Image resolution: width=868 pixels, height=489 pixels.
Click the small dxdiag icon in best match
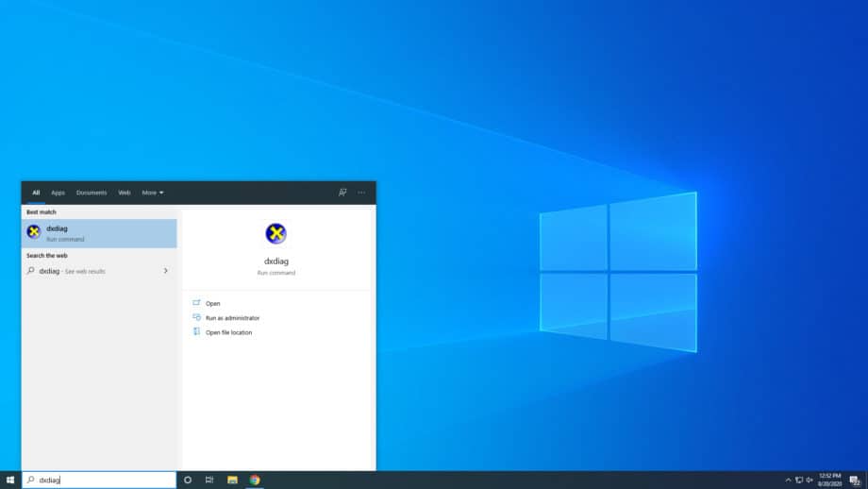[34, 232]
